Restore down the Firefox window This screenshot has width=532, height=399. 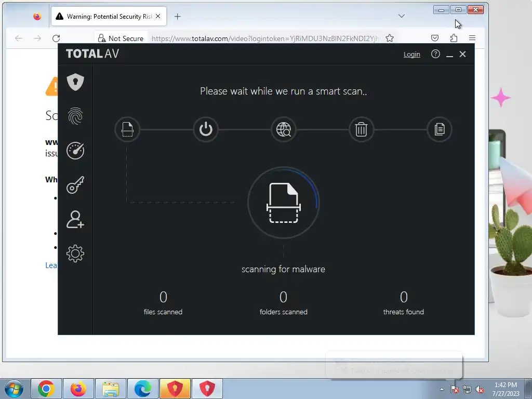[x=458, y=10]
